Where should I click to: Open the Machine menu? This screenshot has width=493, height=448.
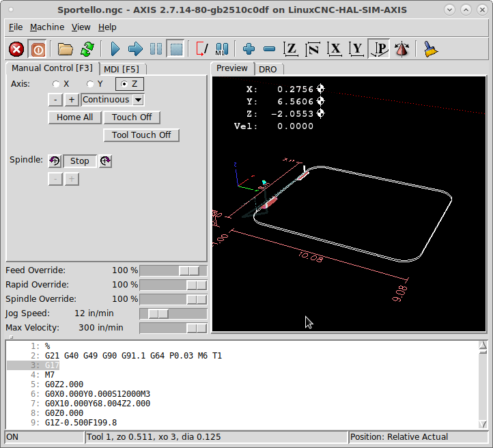(47, 27)
